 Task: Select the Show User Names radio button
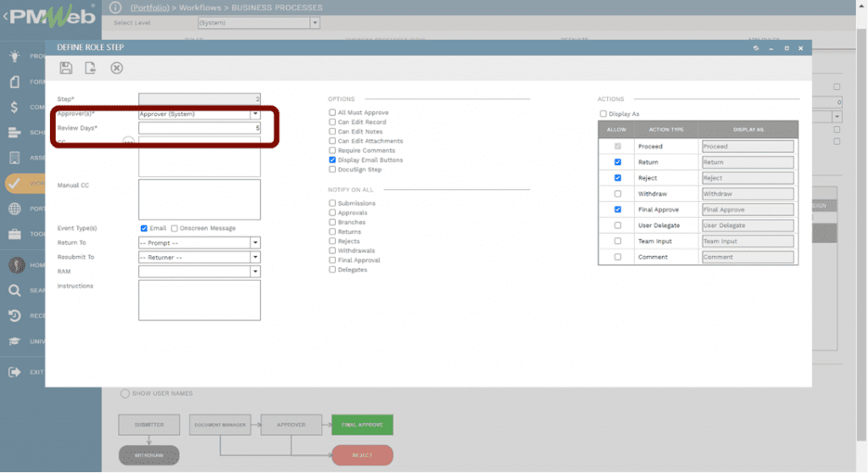[x=125, y=393]
